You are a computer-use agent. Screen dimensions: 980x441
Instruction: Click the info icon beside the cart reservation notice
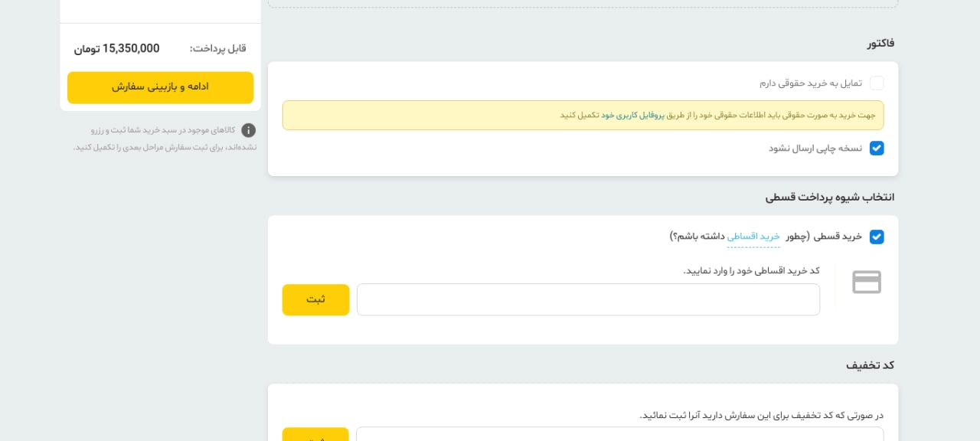click(x=248, y=130)
